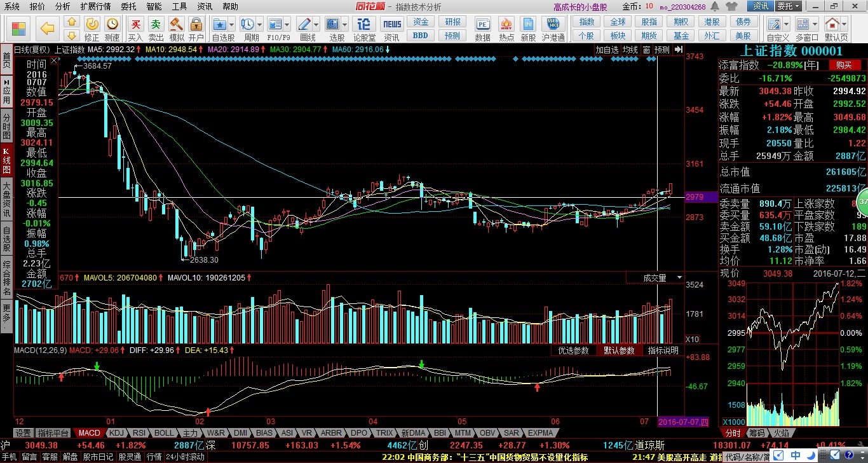Click the up arrow navigation icon
The image size is (868, 463).
point(72,23)
